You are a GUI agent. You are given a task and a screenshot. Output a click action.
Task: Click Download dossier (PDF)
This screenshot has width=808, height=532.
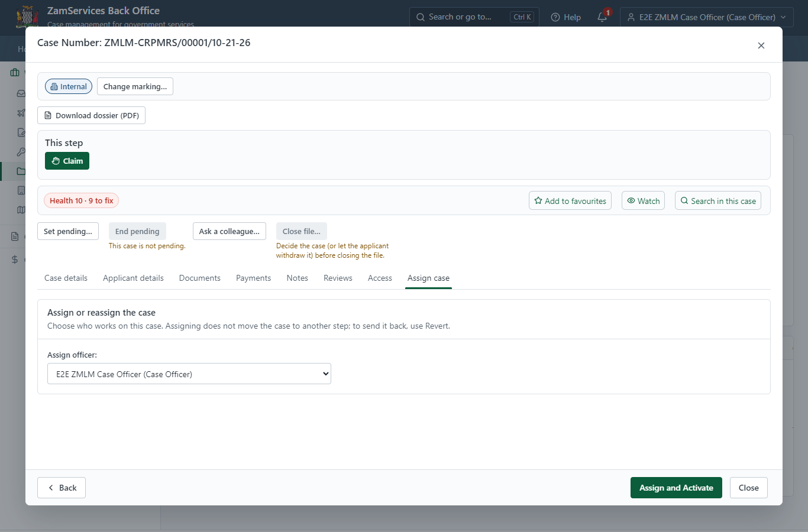coord(91,115)
